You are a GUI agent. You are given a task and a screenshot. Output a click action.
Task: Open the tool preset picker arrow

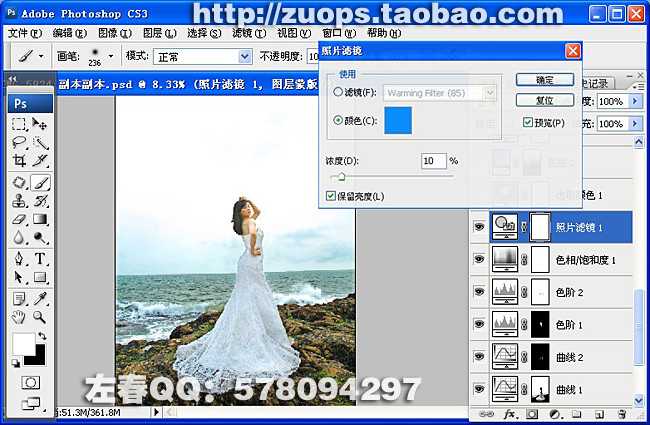tap(41, 56)
